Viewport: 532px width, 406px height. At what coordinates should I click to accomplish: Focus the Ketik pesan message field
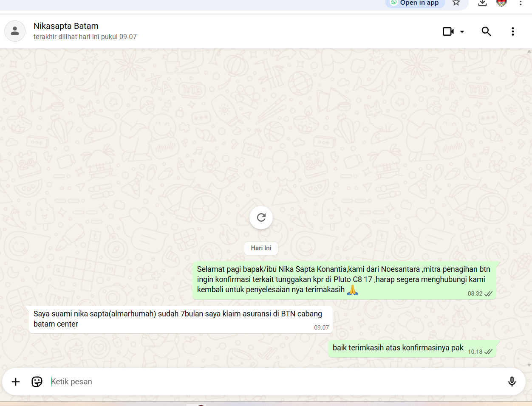point(272,382)
